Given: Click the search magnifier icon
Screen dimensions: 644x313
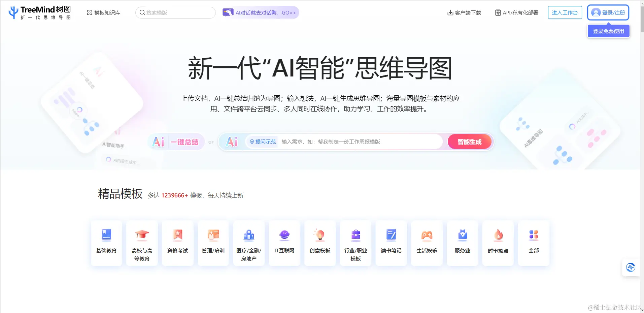Looking at the screenshot, I should (x=142, y=13).
